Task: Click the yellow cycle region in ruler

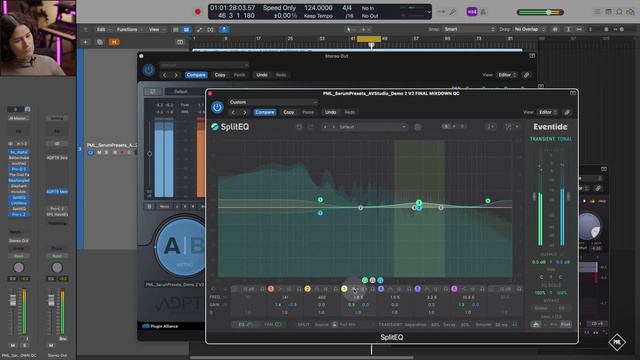Action: [369, 39]
